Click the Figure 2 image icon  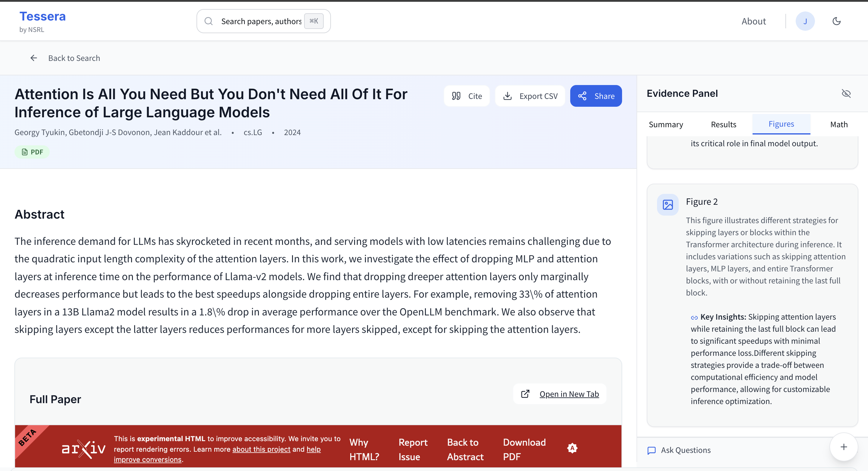(668, 205)
